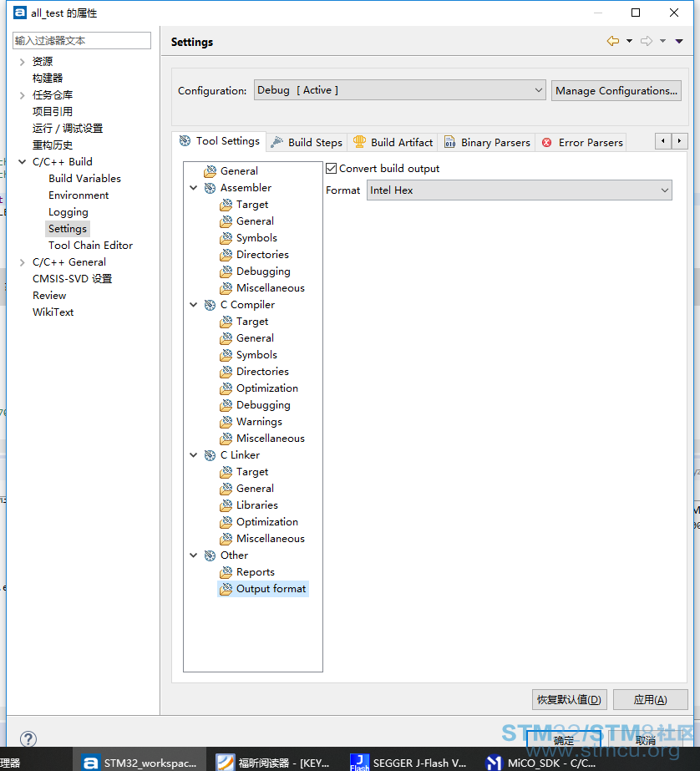This screenshot has width=700, height=771.
Task: Click the Build Steps tab icon
Action: 277,142
